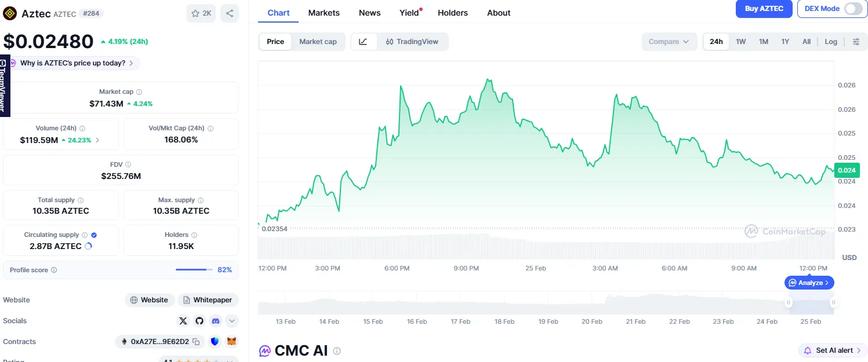Toggle DEX Mode switch
Image resolution: width=868 pixels, height=362 pixels.
(x=854, y=9)
